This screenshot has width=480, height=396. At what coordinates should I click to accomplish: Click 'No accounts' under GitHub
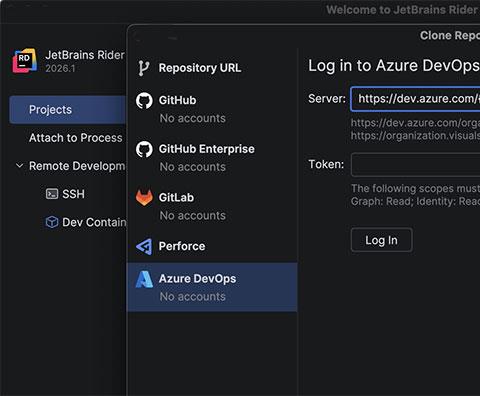click(x=193, y=118)
